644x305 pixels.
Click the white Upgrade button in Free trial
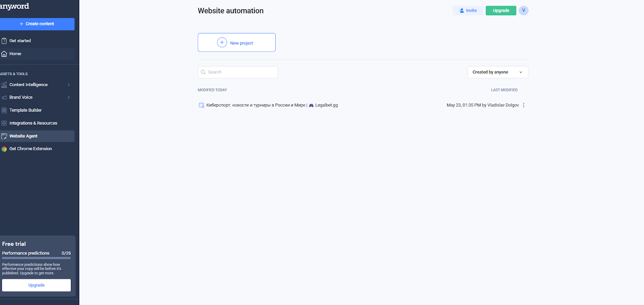[x=36, y=285]
